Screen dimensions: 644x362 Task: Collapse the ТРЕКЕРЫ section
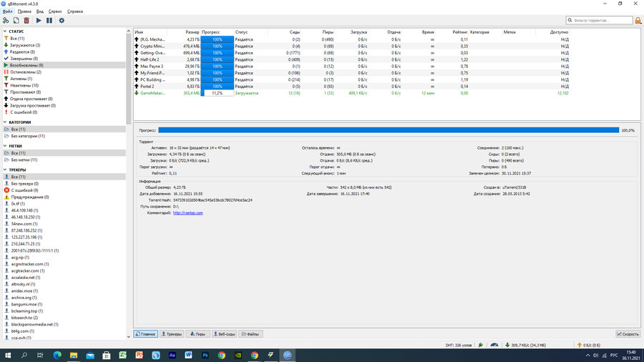(x=5, y=170)
